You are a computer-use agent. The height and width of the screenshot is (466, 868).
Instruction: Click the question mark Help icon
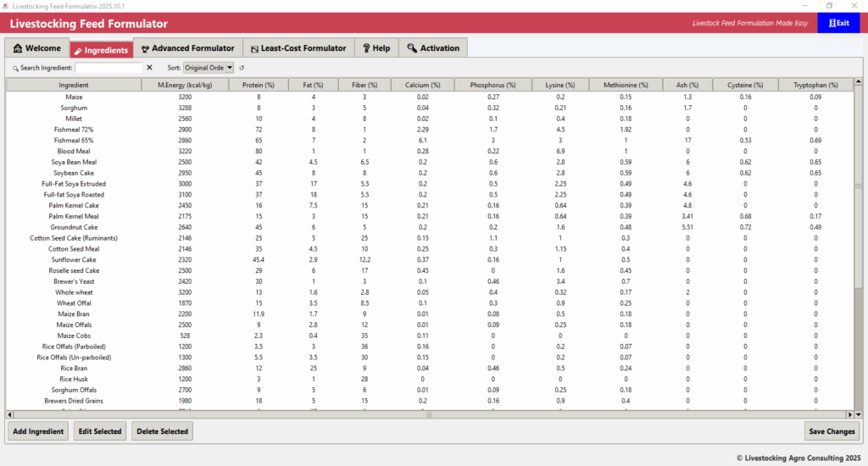366,48
